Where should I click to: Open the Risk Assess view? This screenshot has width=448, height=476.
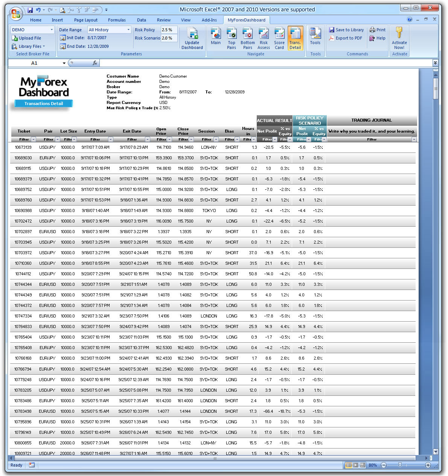pos(264,38)
